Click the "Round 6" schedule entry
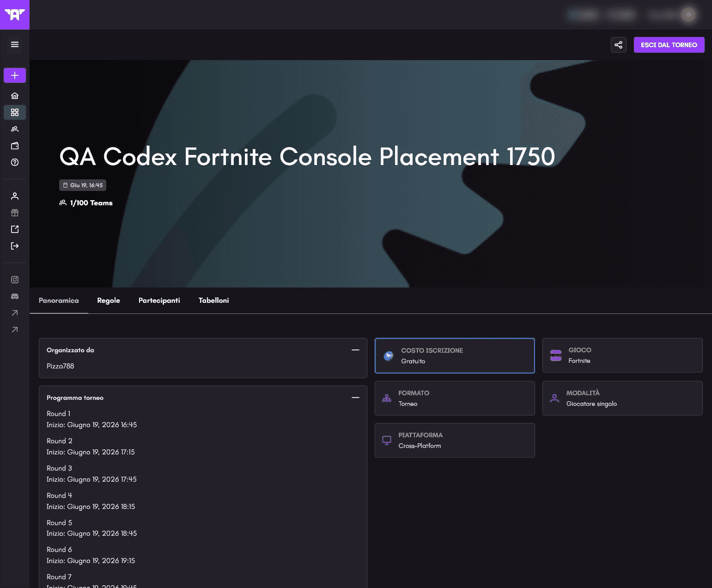The image size is (712, 588). 59,550
